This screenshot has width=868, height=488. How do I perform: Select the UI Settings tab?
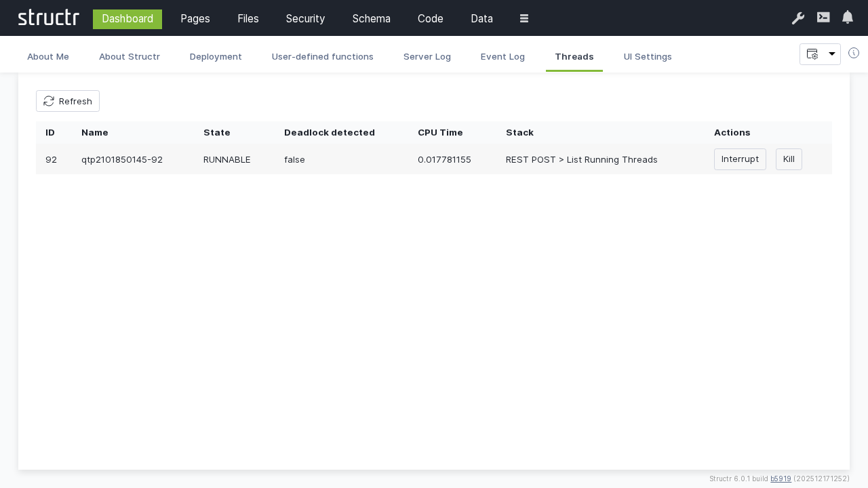648,56
